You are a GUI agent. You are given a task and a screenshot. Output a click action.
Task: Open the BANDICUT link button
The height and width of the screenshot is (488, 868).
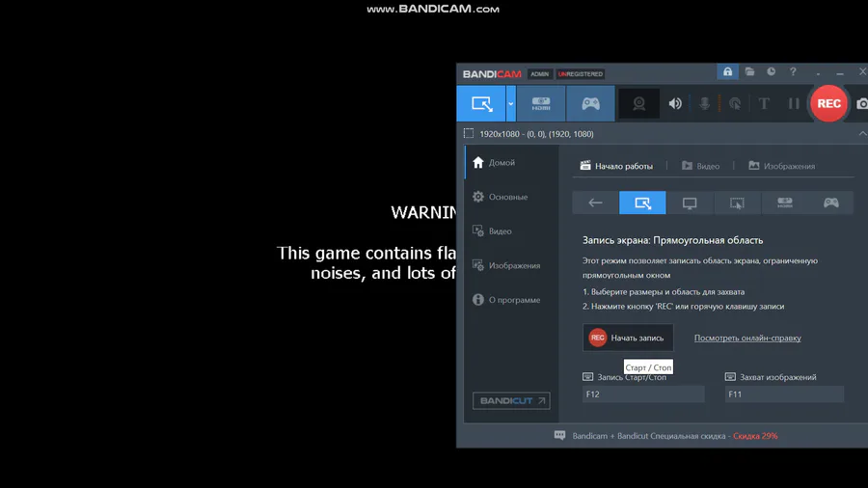[511, 400]
